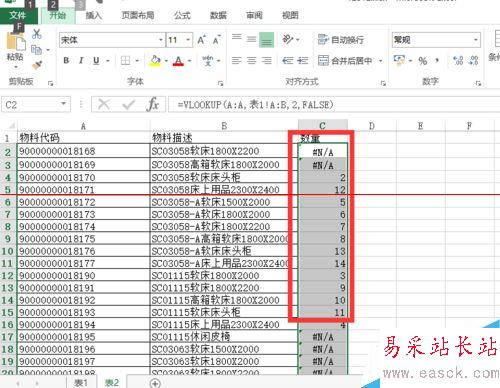This screenshot has width=500, height=388.
Task: Apply red font color A icon
Action: (179, 61)
